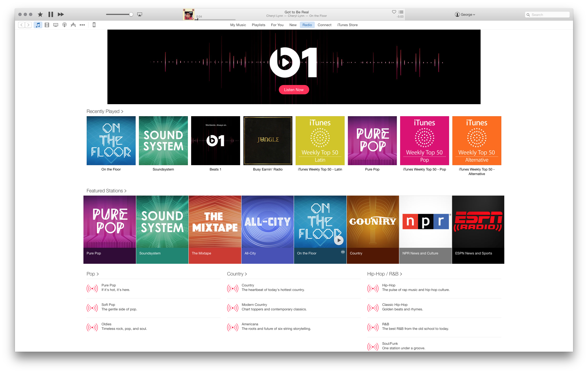This screenshot has width=588, height=373.
Task: Open the AirPlay output icon
Action: click(x=140, y=14)
